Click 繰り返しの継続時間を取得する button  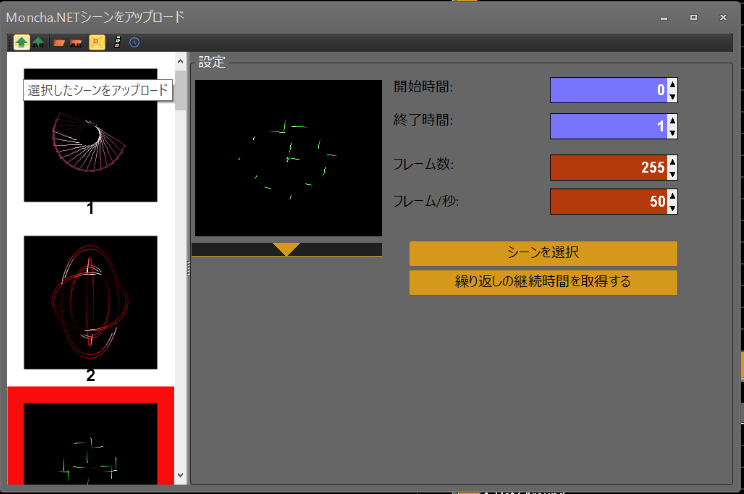click(543, 282)
